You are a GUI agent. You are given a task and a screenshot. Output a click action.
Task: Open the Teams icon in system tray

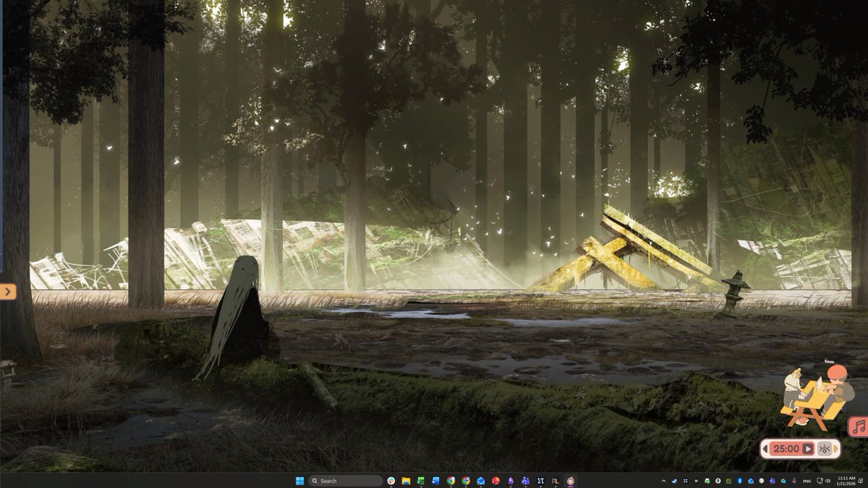click(772, 481)
